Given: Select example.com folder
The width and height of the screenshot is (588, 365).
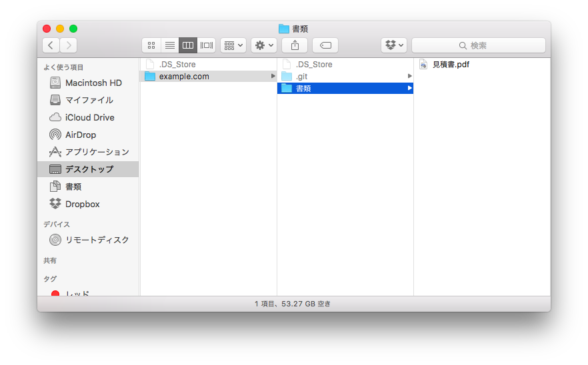Looking at the screenshot, I should (x=209, y=77).
